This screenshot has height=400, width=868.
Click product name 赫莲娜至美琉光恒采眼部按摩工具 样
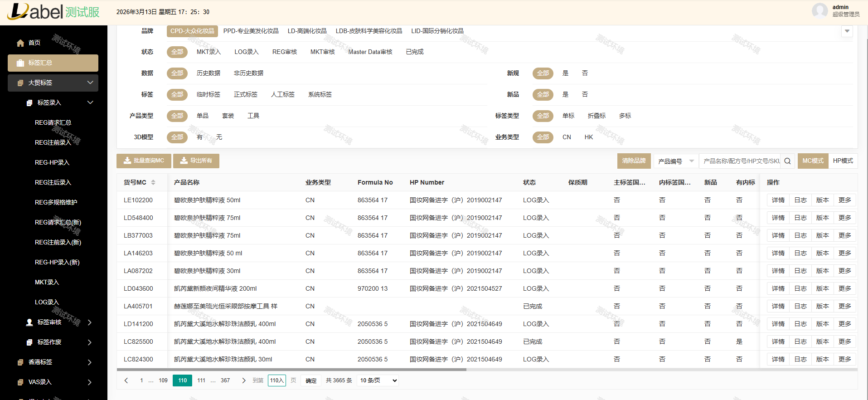click(226, 306)
